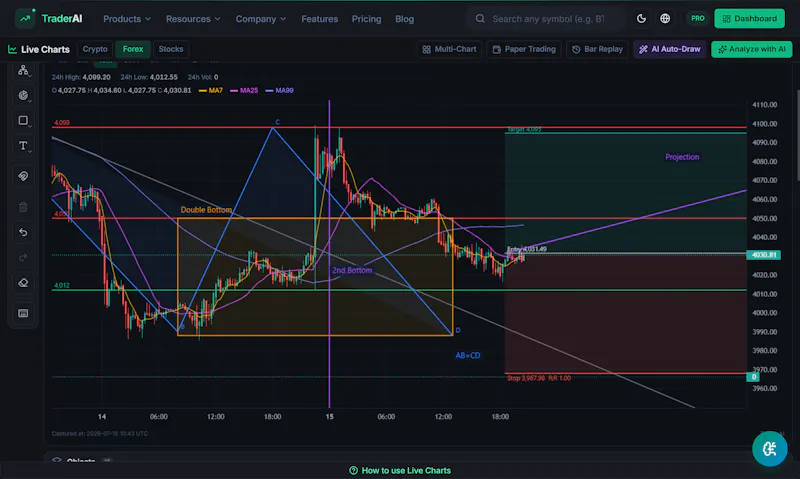Click the TraderAI logo icon
800x479 pixels.
[24, 18]
